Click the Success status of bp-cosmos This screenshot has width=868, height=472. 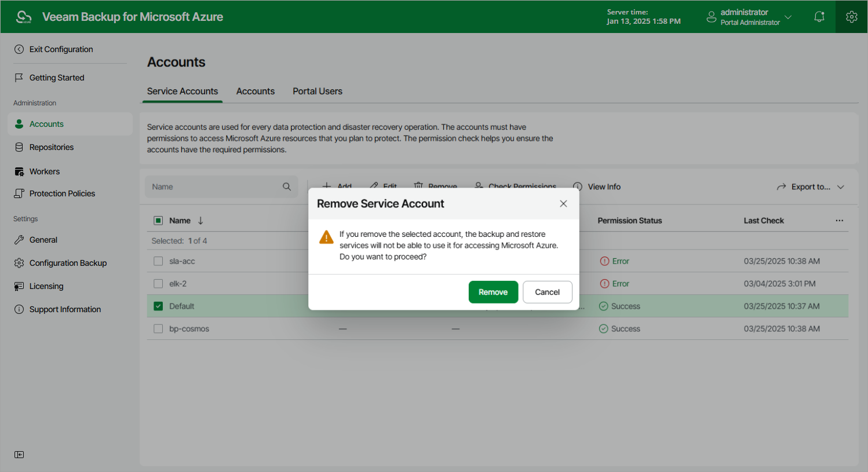619,329
